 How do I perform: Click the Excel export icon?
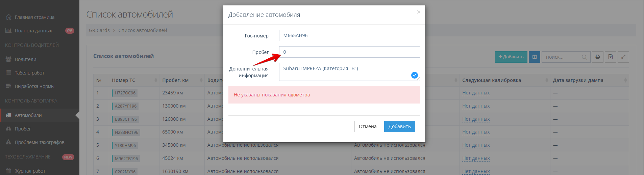coord(611,57)
